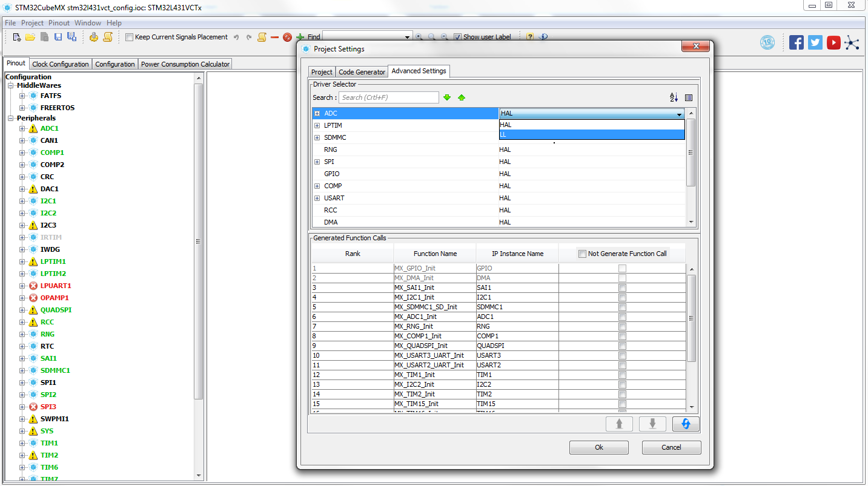Click the Generated Function Calls scrollbar
Image resolution: width=868 pixels, height=486 pixels.
click(x=691, y=318)
